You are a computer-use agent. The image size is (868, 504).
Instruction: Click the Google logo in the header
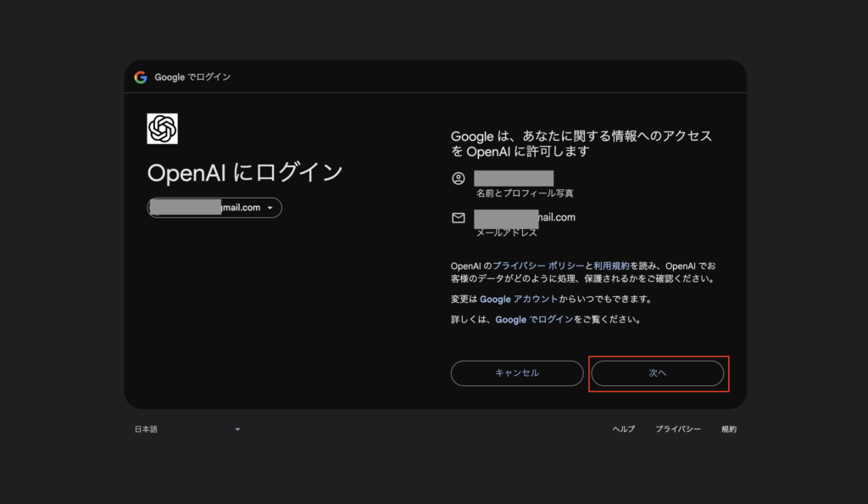[x=141, y=77]
